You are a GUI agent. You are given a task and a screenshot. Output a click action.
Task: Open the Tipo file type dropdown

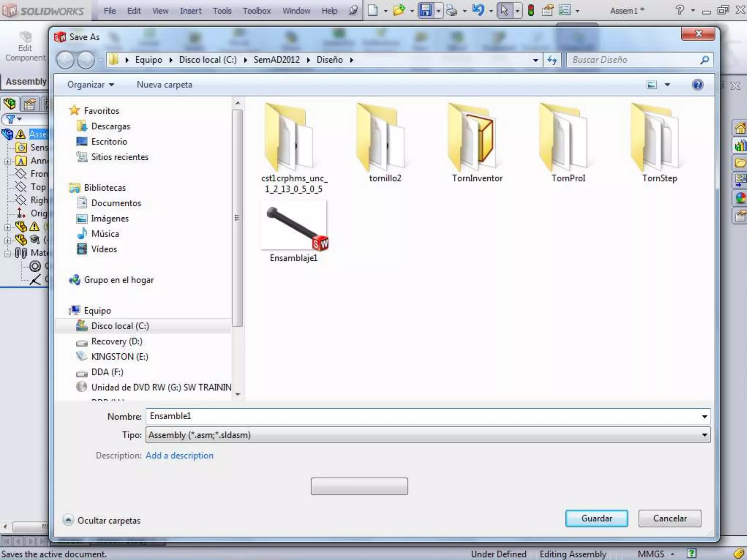pos(427,435)
